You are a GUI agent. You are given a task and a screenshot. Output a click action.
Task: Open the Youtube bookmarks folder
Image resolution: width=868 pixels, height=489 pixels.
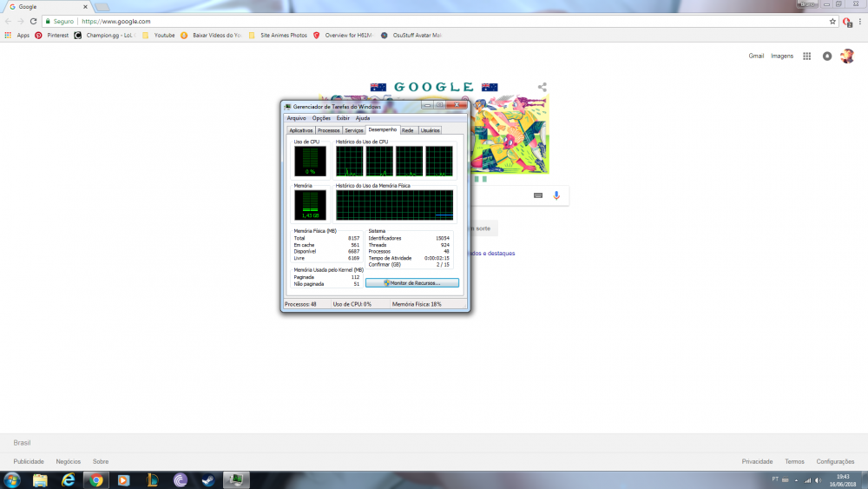point(158,35)
